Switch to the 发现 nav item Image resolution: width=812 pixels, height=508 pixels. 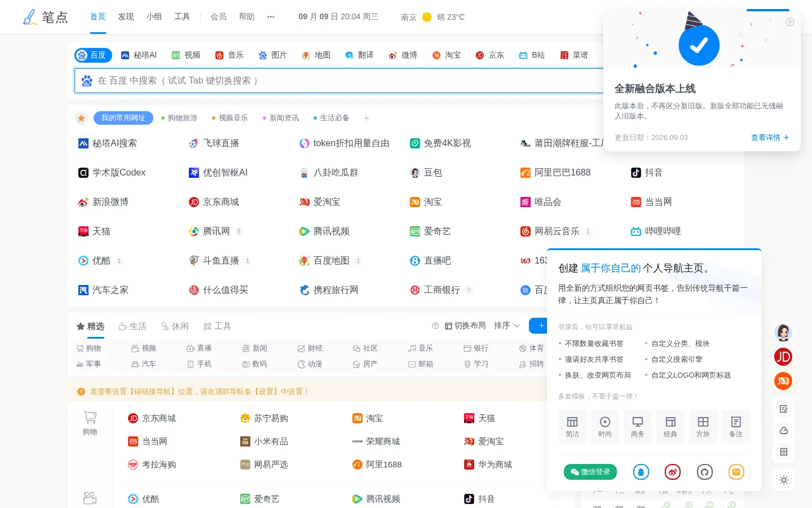(126, 17)
